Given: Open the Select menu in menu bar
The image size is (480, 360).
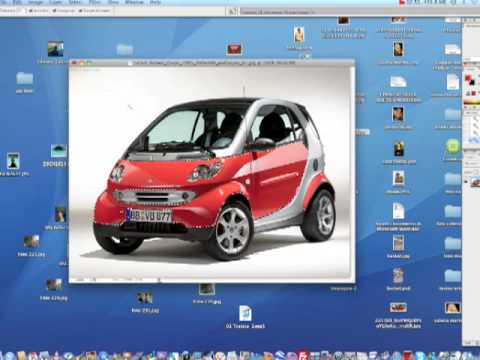Looking at the screenshot, I should click(75, 2).
